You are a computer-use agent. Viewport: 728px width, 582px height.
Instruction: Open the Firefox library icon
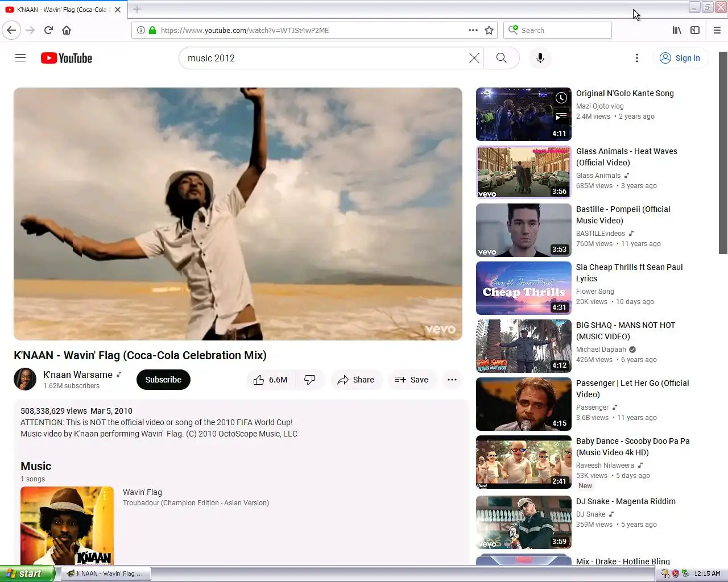tap(677, 30)
